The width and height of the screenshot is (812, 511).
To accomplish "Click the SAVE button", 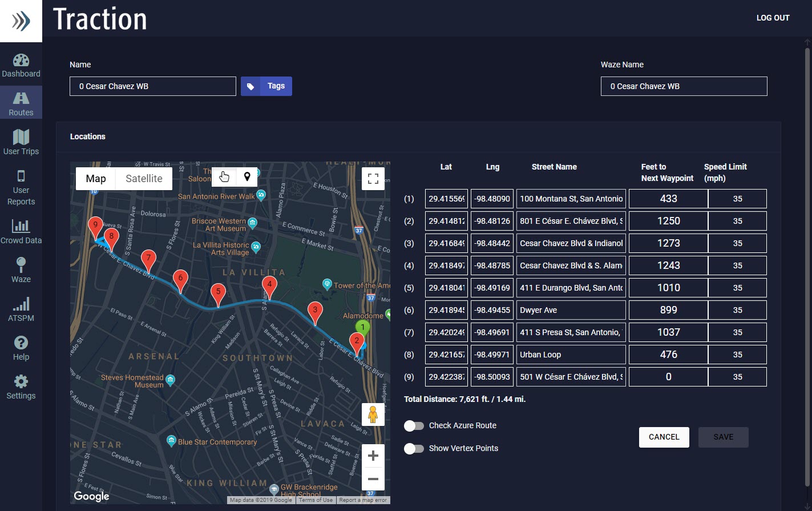I will pyautogui.click(x=724, y=437).
